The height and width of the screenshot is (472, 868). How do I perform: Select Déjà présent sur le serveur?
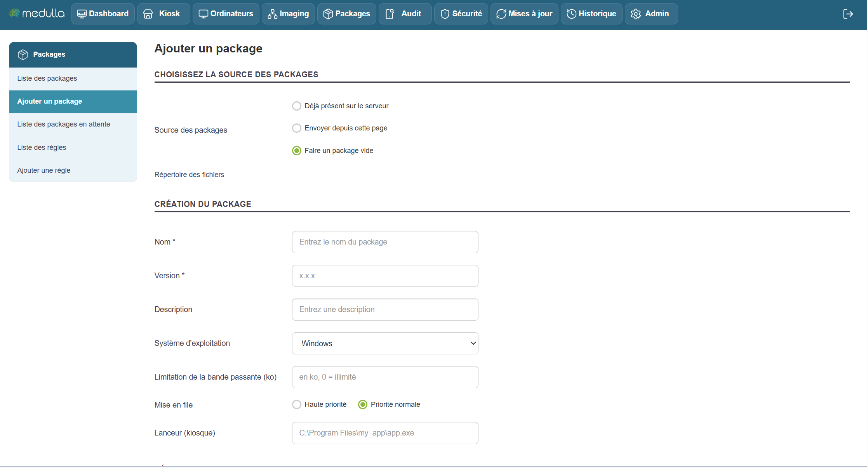297,106
